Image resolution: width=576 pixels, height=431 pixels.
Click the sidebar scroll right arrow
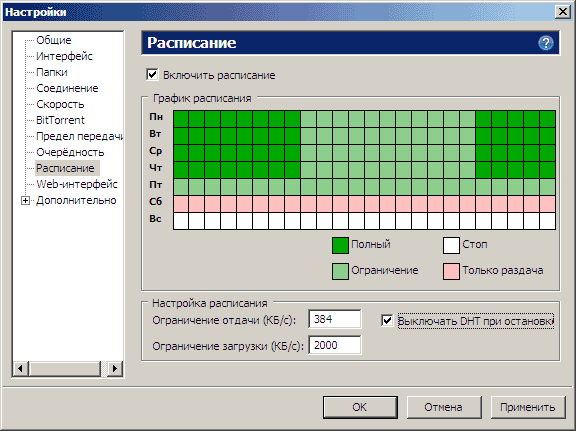click(115, 368)
